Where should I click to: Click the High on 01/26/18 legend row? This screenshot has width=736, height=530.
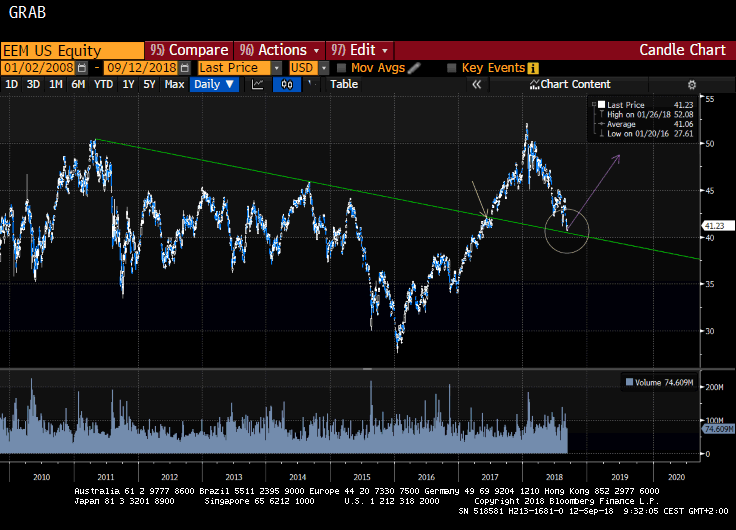644,115
